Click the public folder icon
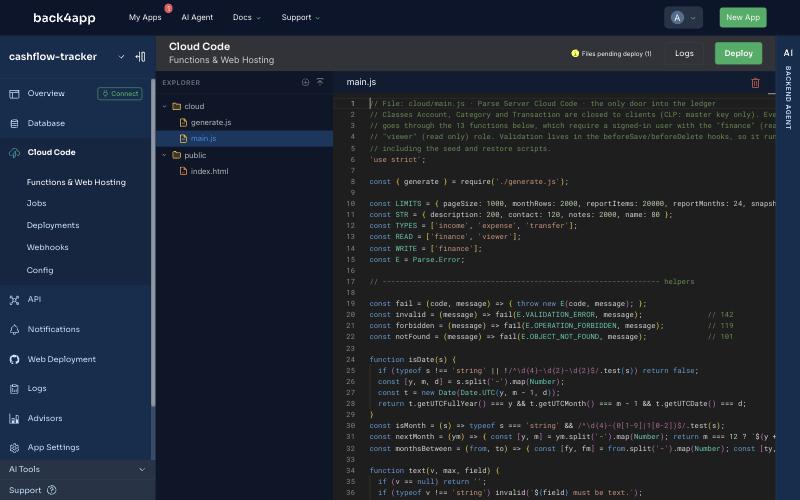Screen dimensions: 800x500 [177, 155]
